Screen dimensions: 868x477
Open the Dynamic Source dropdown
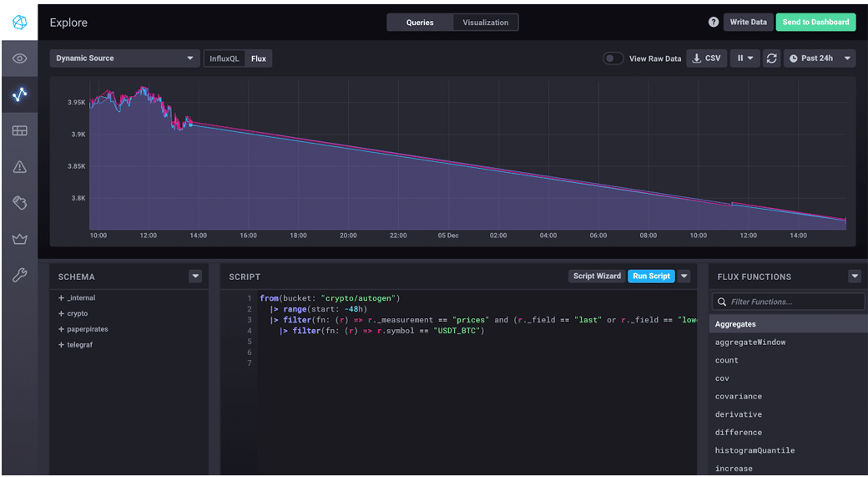[x=124, y=58]
